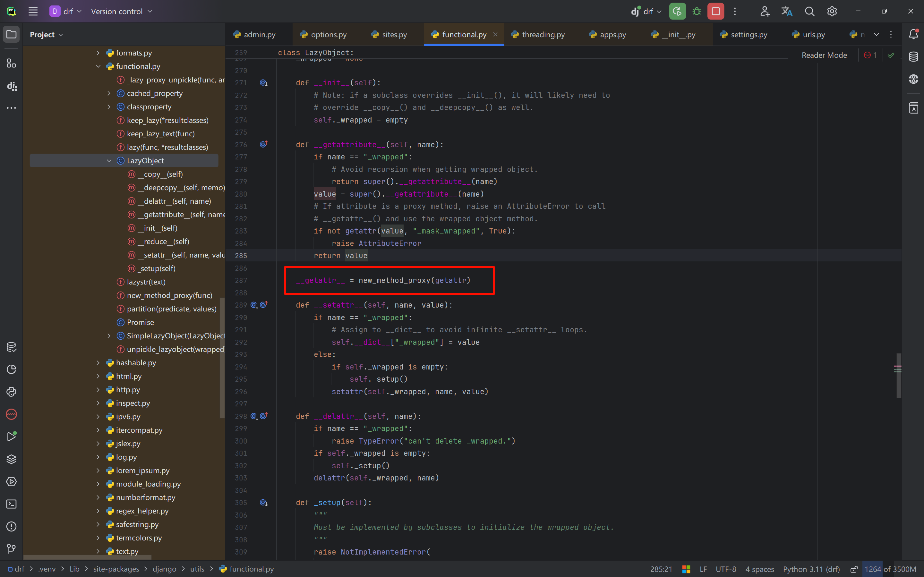Open the Git version control tool window
Screen dimensions: 924x577
pyautogui.click(x=12, y=549)
